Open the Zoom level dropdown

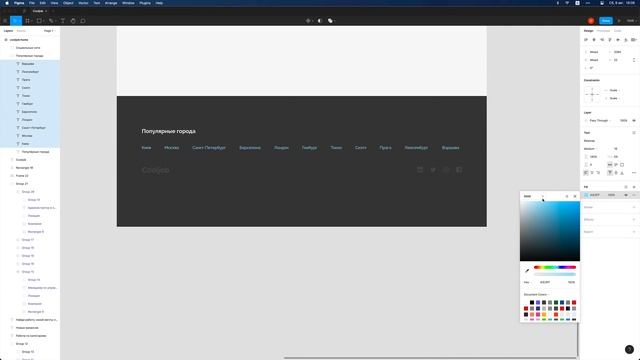(x=631, y=21)
